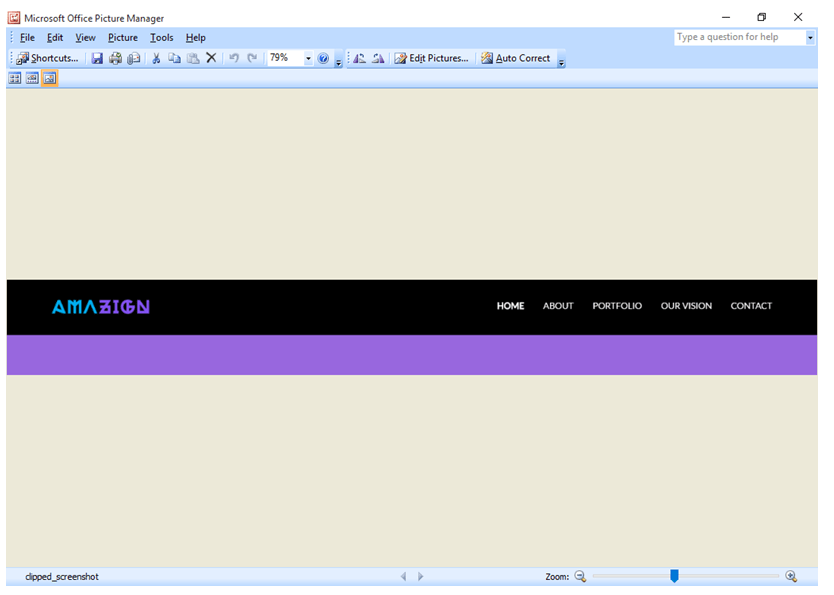Open toolbar options chevron next to Auto Correct
This screenshot has height=595, width=834.
coord(560,60)
